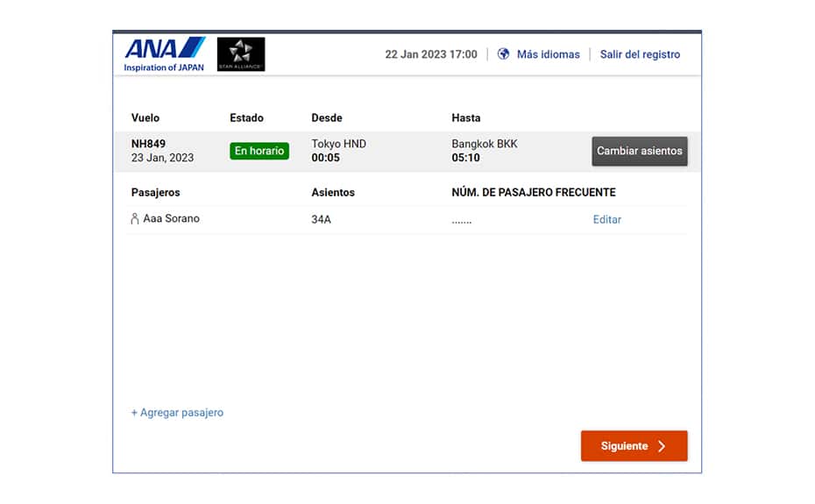815x504 pixels.
Task: Add a passenger with Agregar pasajero
Action: click(x=177, y=413)
